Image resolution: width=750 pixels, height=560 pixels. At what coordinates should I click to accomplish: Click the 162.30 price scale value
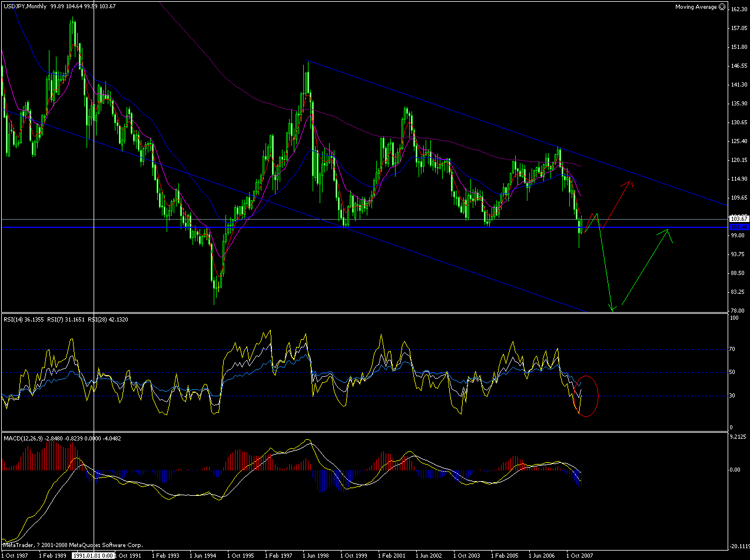pos(738,9)
